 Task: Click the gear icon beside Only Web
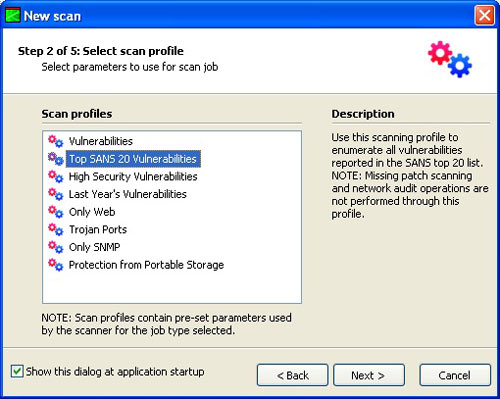(x=55, y=212)
